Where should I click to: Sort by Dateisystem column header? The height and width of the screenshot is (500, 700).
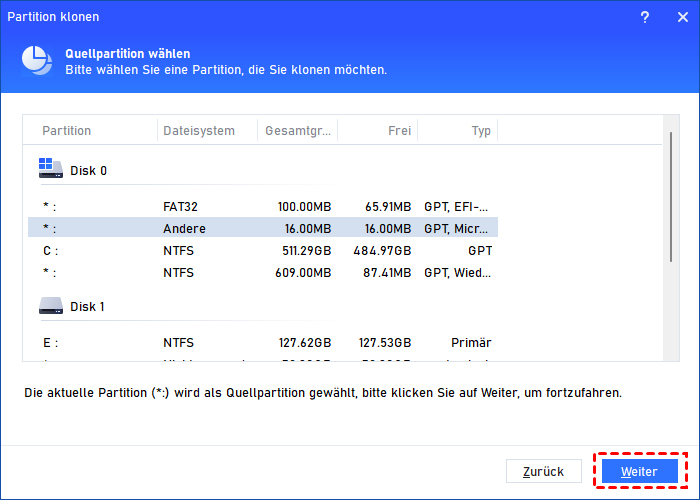coord(198,131)
